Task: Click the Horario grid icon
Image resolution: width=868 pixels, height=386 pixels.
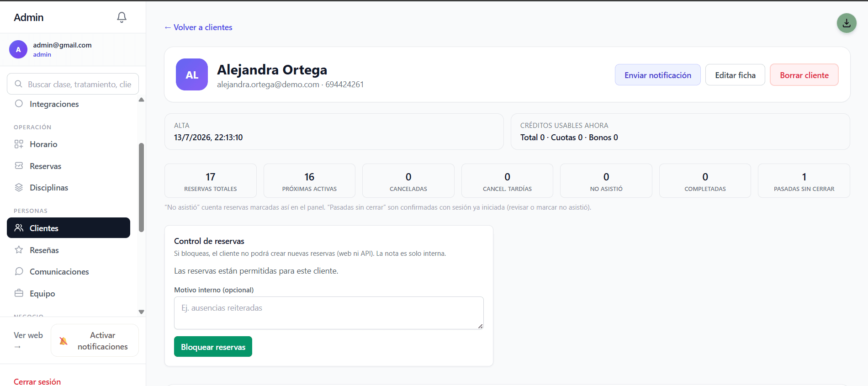Action: pos(19,144)
